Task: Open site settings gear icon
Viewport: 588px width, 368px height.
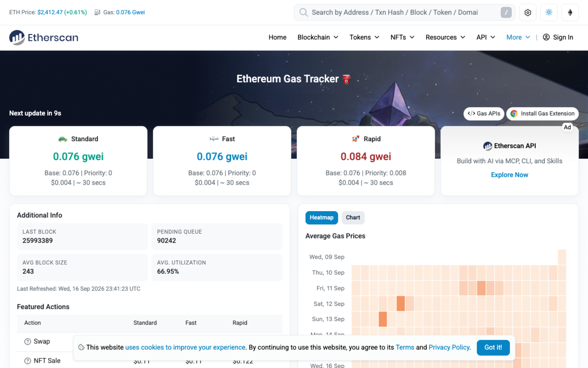Action: (528, 13)
